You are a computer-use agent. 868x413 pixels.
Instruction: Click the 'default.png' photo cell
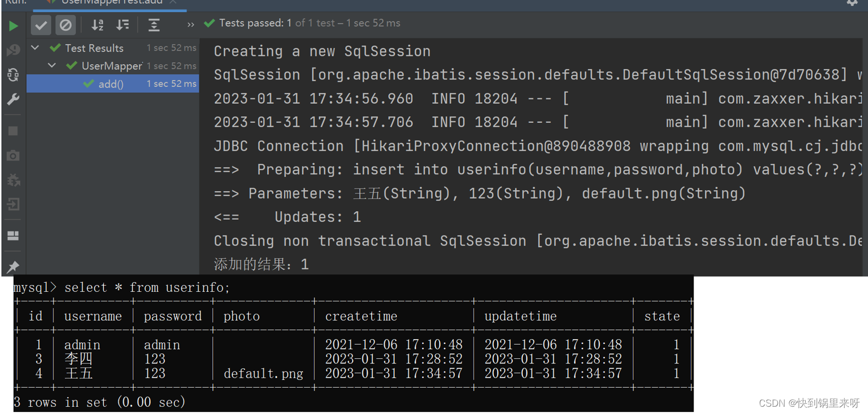click(x=264, y=373)
